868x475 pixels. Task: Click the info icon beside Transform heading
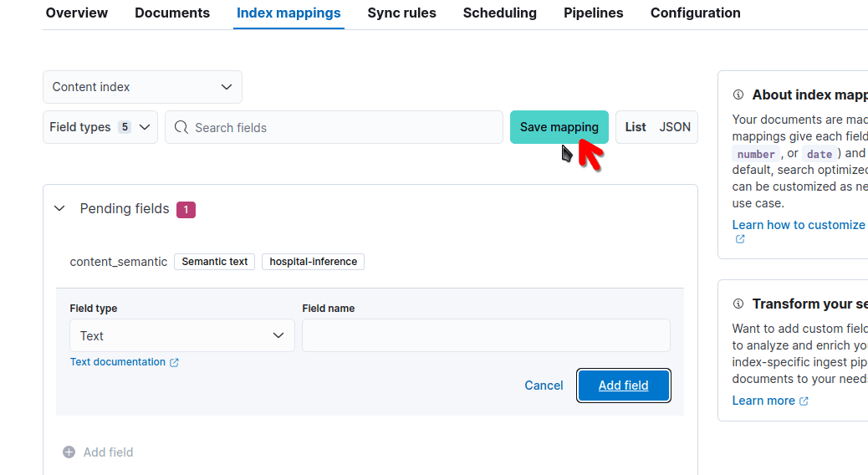coord(738,304)
